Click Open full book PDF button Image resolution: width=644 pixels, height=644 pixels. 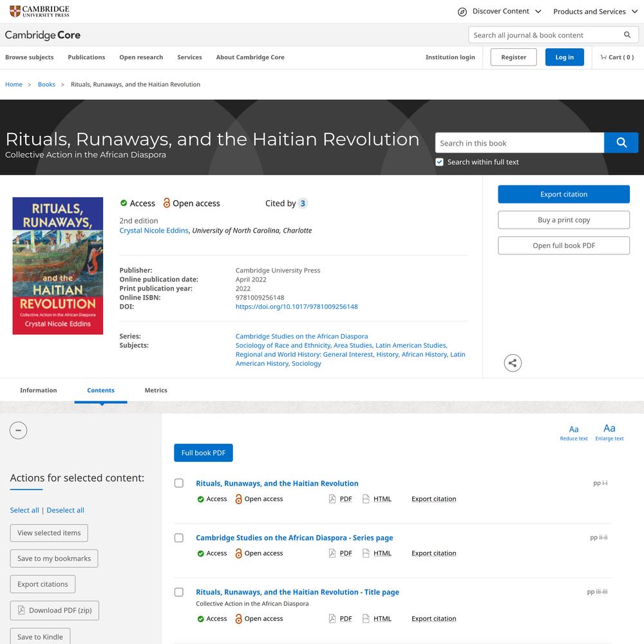[x=563, y=245]
